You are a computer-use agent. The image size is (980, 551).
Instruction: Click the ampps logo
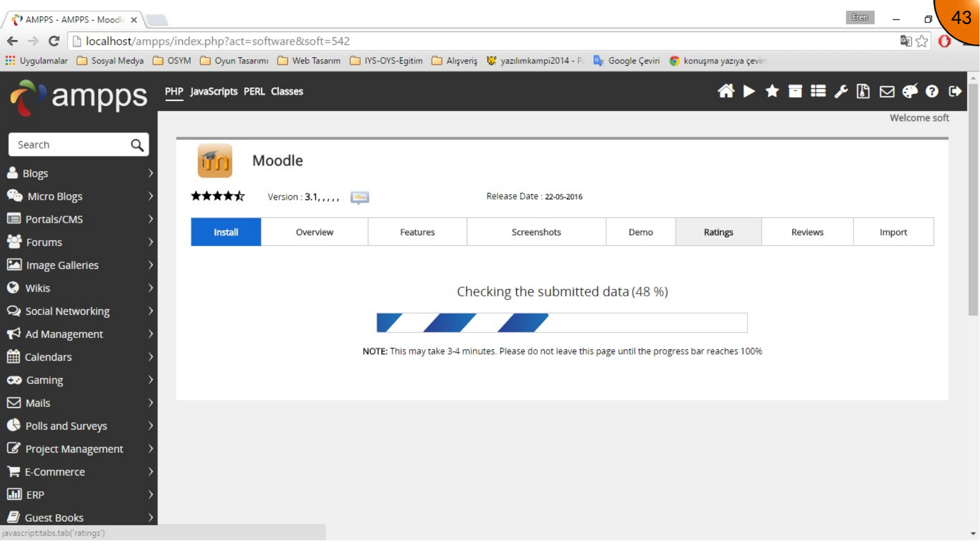(79, 97)
